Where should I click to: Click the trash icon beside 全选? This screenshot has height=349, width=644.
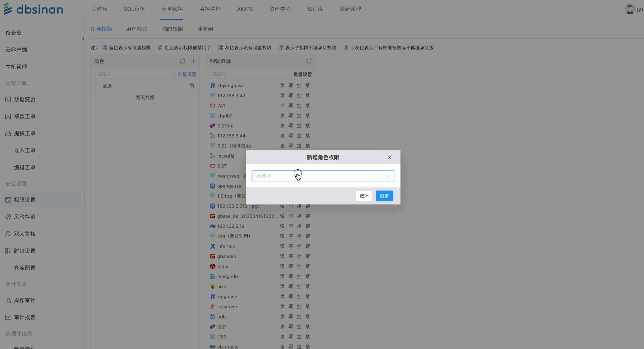pyautogui.click(x=192, y=86)
